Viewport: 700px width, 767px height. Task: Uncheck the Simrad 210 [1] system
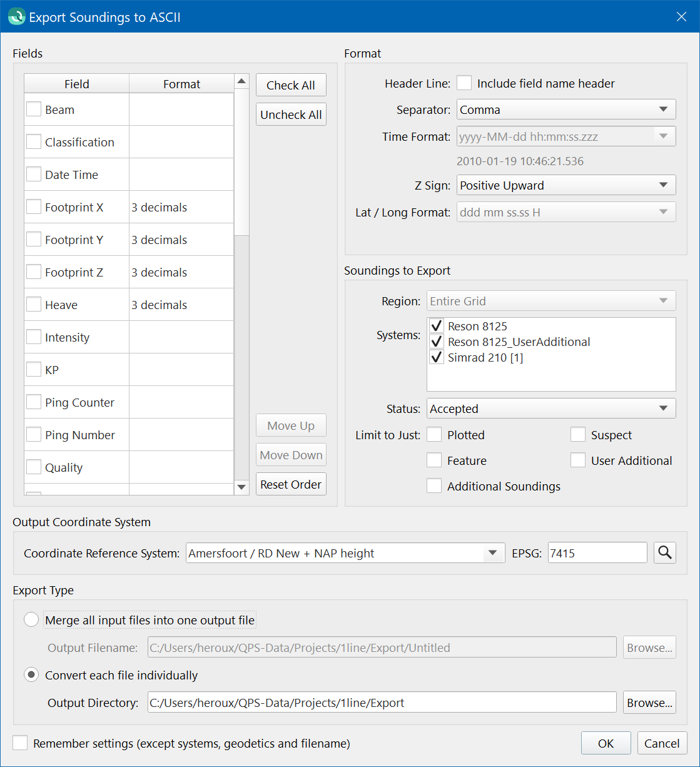coord(437,358)
